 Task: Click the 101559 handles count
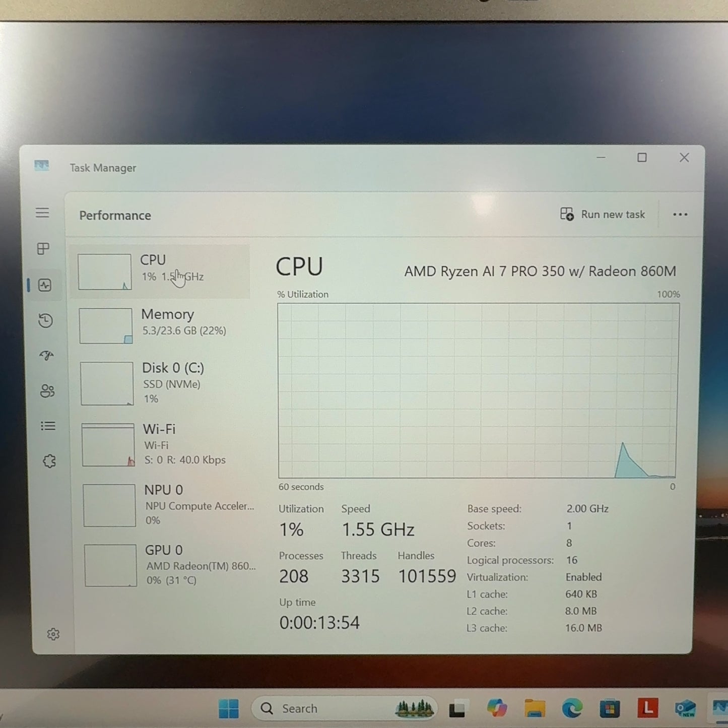[x=427, y=576]
